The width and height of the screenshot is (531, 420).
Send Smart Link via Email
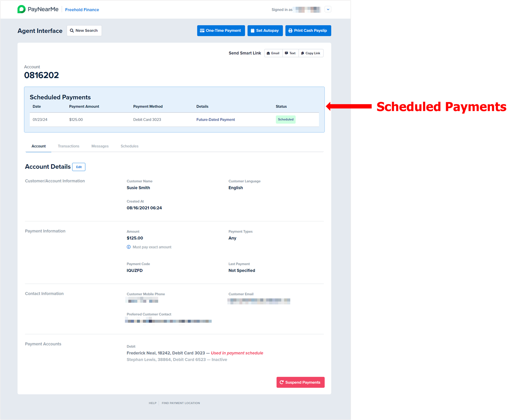[x=273, y=53]
